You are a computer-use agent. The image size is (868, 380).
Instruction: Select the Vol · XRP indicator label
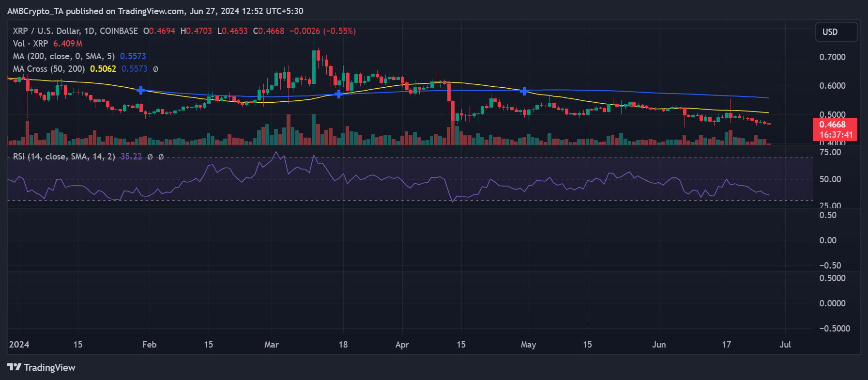(x=30, y=44)
